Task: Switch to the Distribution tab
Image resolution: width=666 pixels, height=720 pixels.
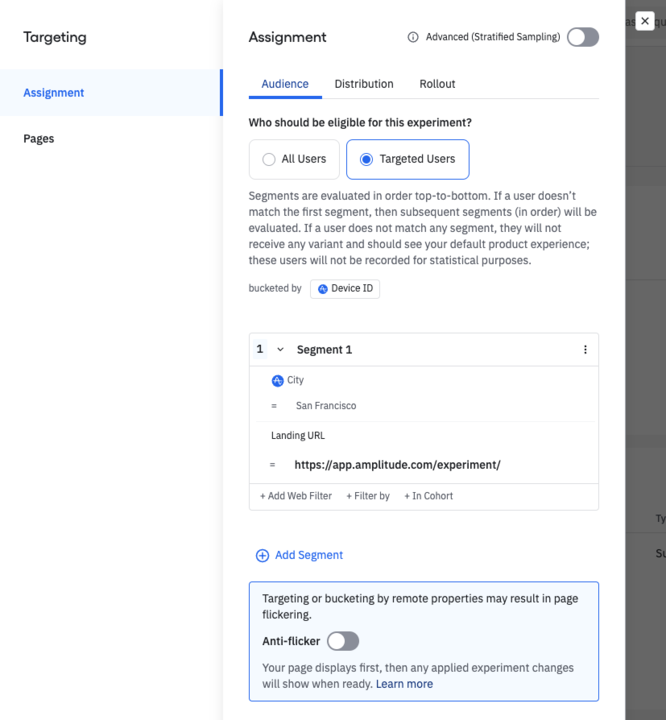Action: pyautogui.click(x=364, y=84)
